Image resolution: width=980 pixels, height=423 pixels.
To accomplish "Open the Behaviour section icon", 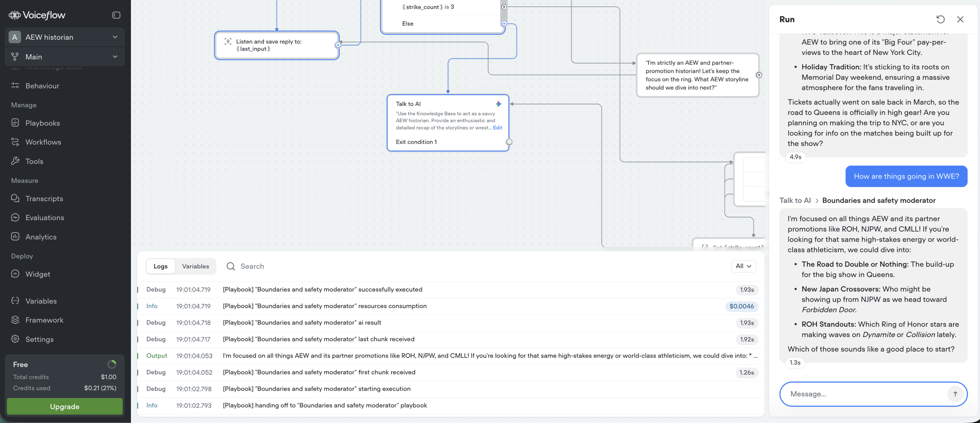I will point(15,86).
